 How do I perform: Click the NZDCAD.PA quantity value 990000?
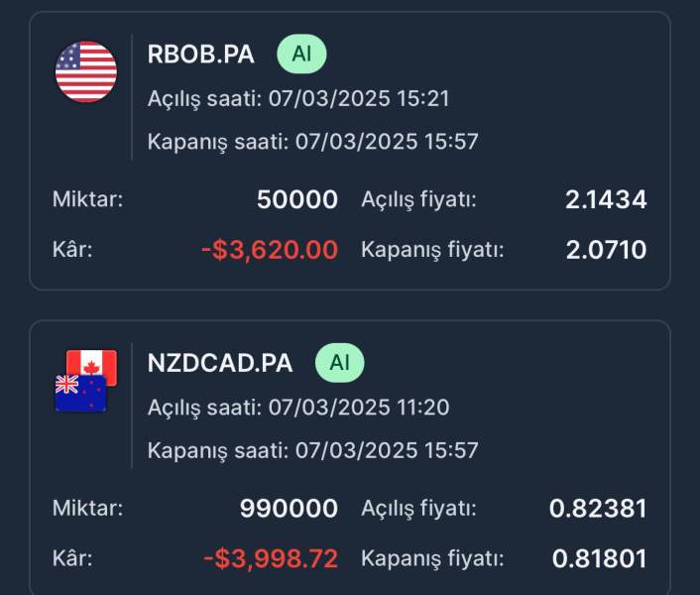click(x=289, y=510)
